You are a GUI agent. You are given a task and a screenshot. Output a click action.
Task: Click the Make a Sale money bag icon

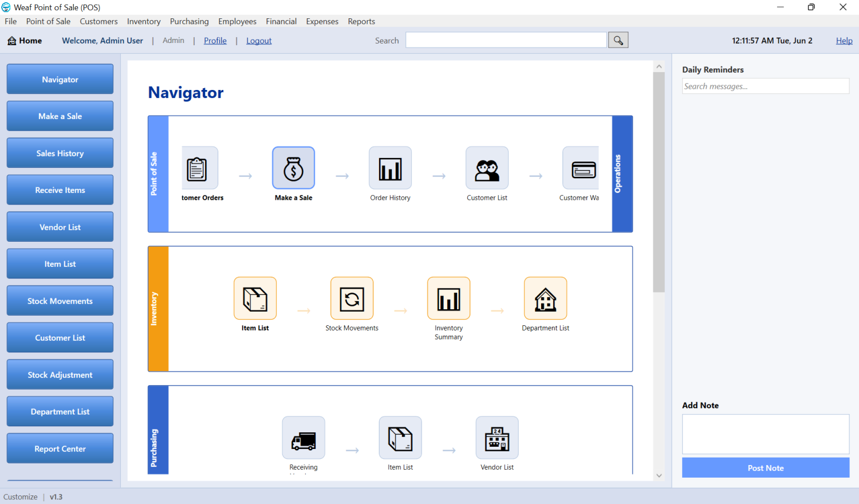(x=293, y=168)
